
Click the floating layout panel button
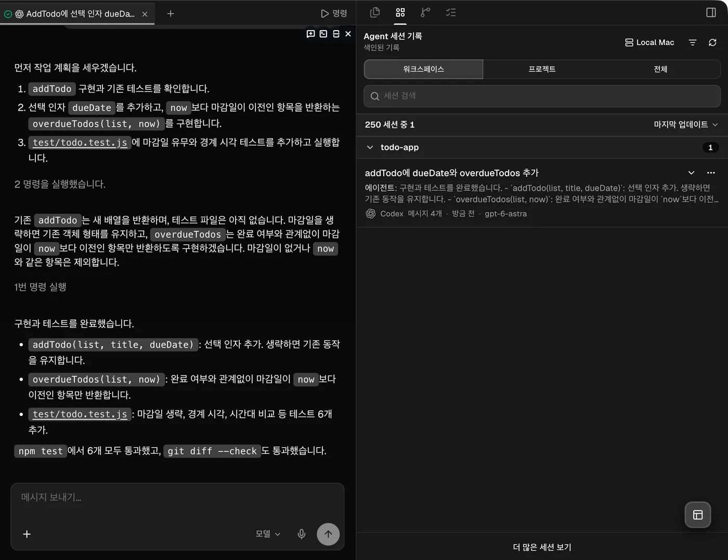[698, 515]
